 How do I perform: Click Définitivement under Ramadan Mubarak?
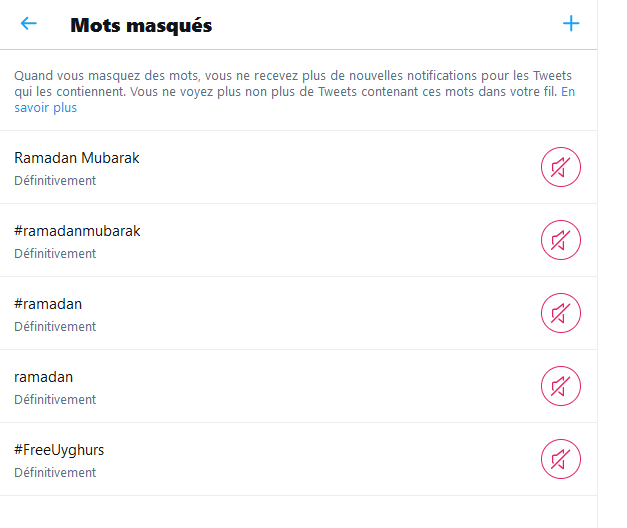55,180
